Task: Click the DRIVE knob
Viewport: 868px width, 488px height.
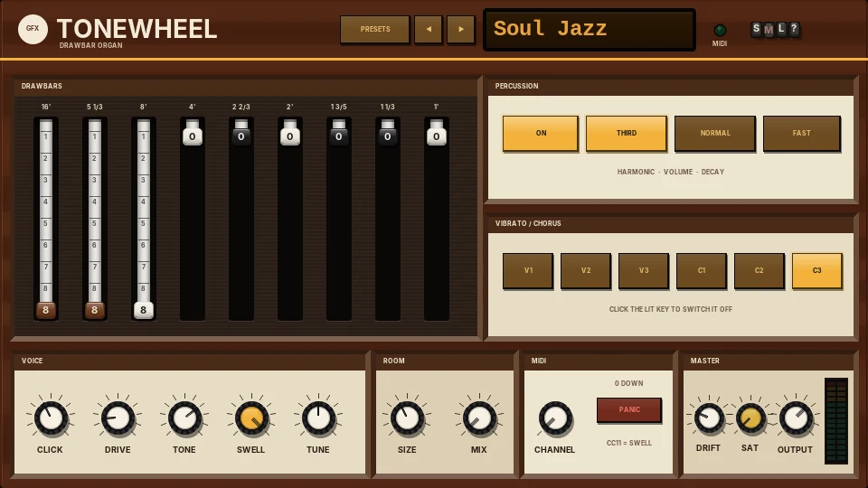Action: click(x=118, y=418)
